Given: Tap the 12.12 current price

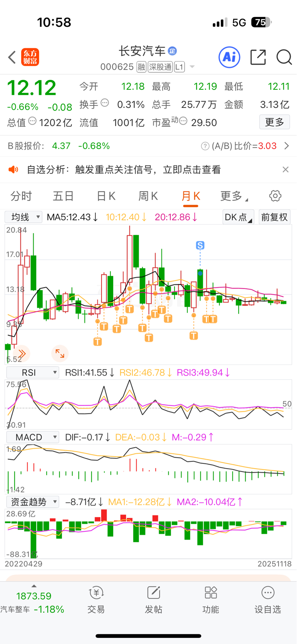Looking at the screenshot, I should pos(32,88).
